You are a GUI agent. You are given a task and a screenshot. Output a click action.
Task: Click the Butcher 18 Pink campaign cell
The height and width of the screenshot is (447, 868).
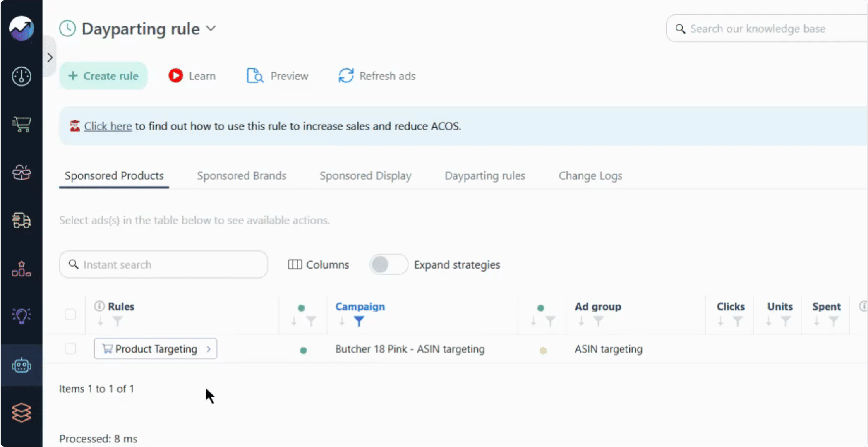point(410,349)
